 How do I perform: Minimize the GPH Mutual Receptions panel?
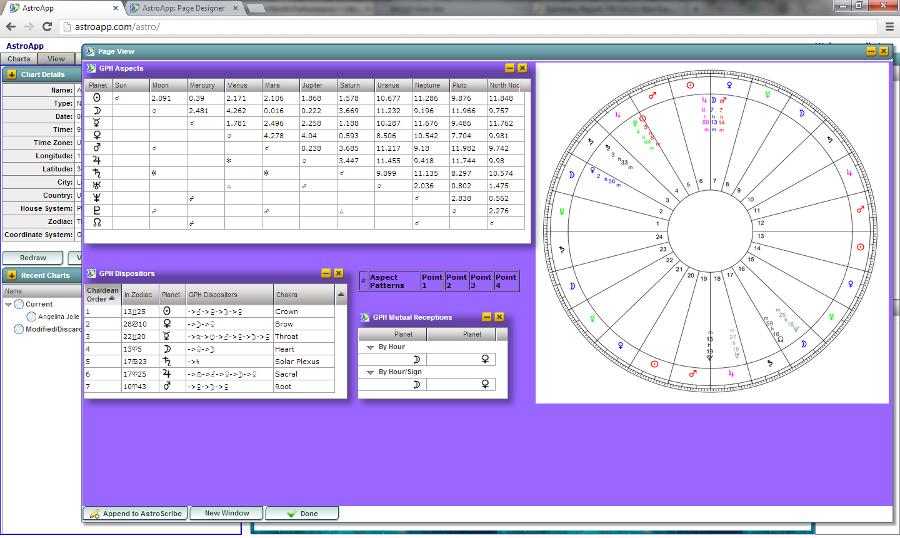pyautogui.click(x=487, y=317)
